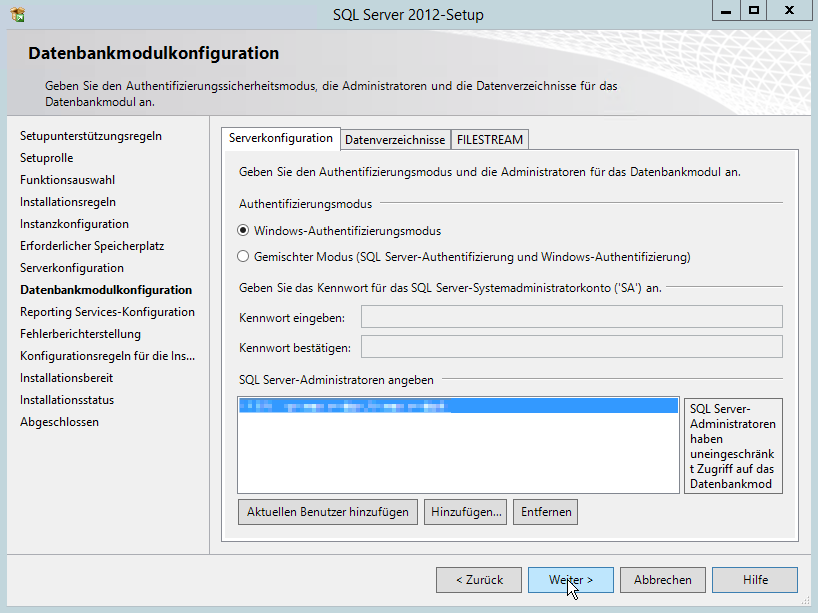Click Aktuellen Benutzer hinzufügen

click(328, 512)
